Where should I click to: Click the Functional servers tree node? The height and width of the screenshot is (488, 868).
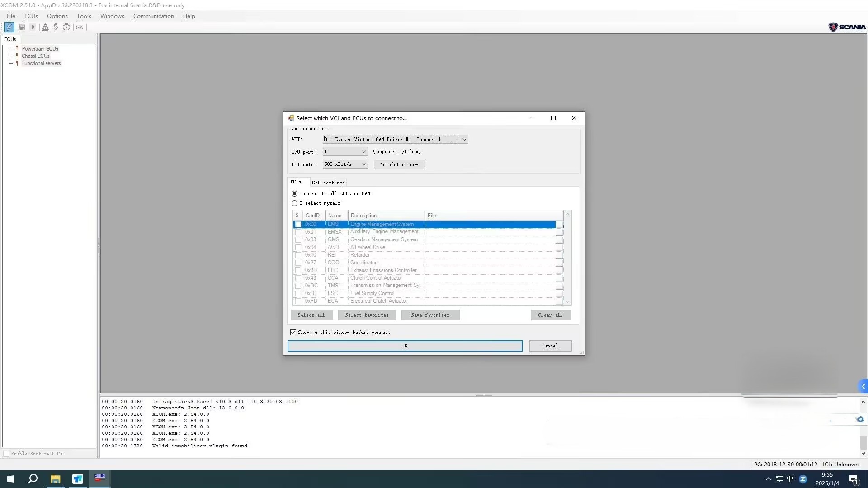41,63
